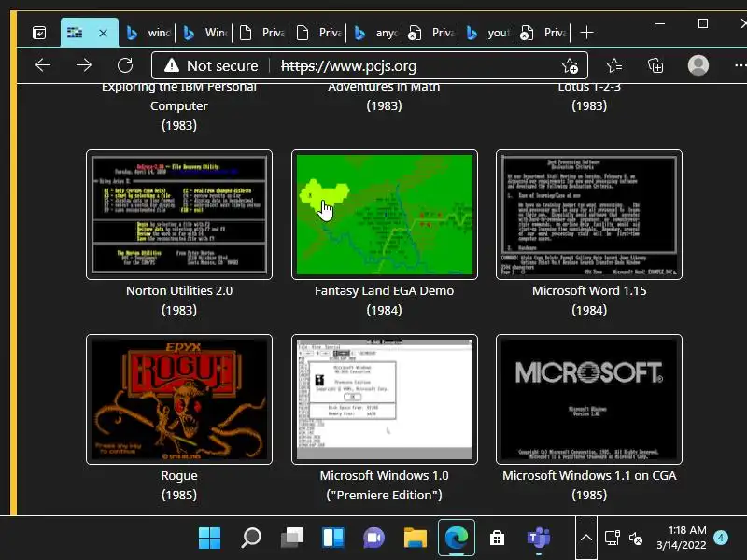
Task: Click the 'Rogue' title link
Action: click(x=179, y=475)
